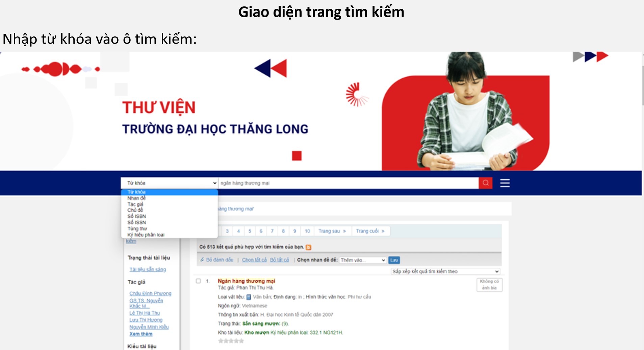Click 'Tài liệu sẵn sàng' filter link
Screen dimensions: 644x350
(148, 269)
